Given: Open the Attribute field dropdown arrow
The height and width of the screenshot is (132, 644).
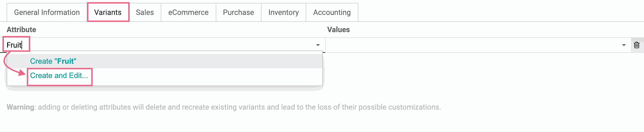Looking at the screenshot, I should point(318,45).
